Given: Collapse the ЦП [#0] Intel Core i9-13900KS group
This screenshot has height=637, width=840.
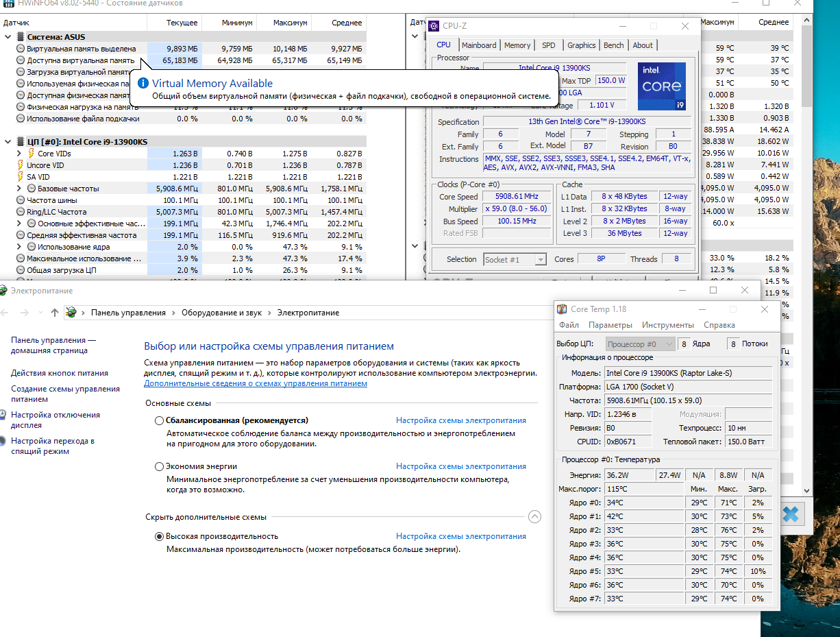Looking at the screenshot, I should [8, 142].
